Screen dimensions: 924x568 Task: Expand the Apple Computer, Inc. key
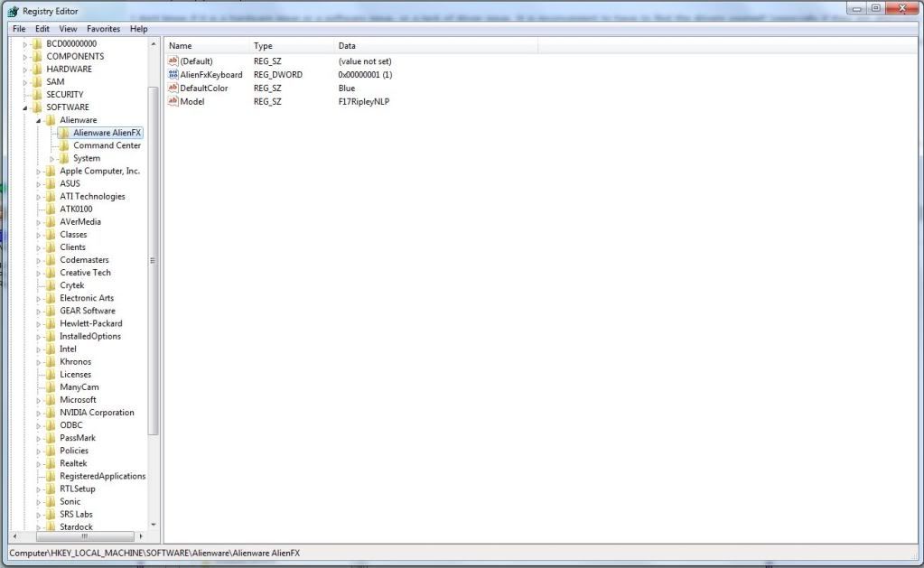38,172
